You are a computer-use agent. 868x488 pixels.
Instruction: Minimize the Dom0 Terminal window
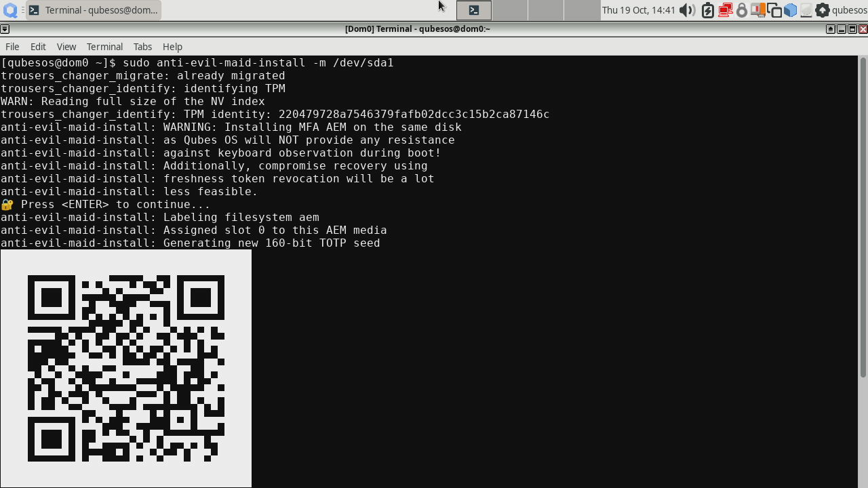coord(841,28)
